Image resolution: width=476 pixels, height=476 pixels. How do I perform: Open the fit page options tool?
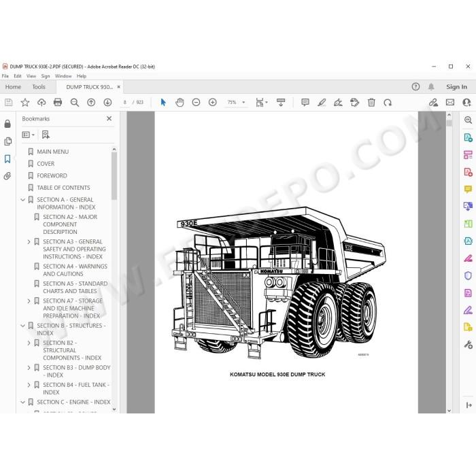tap(261, 103)
